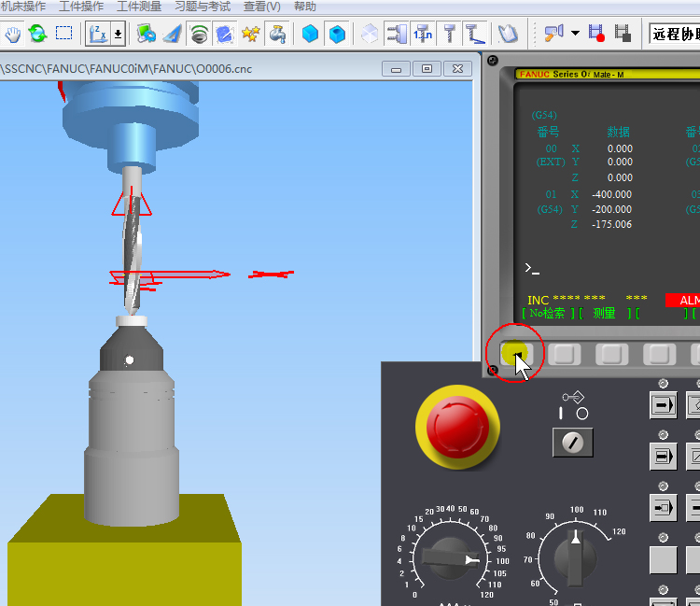700x606 pixels.
Task: Click the film stop recording icon
Action: click(x=623, y=34)
